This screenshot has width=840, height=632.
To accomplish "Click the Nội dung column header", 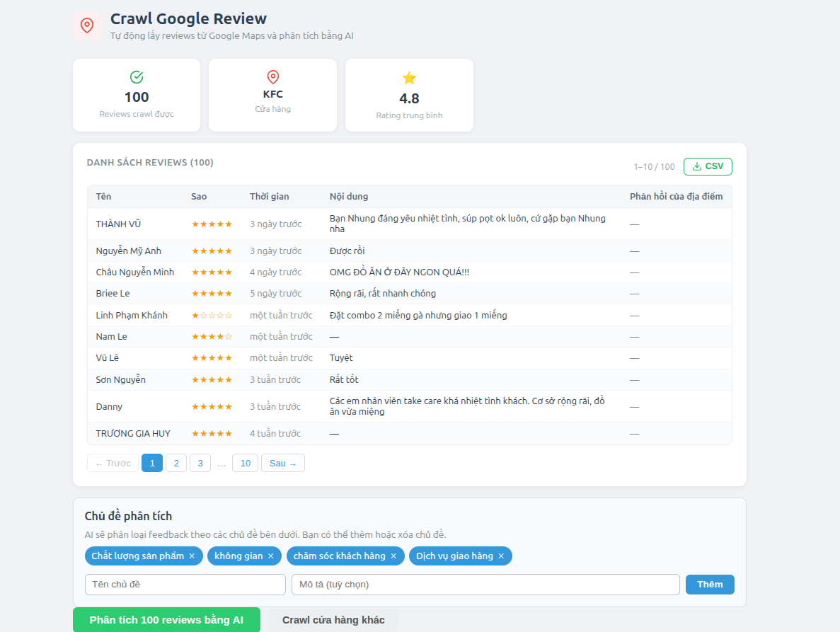I will click(349, 197).
